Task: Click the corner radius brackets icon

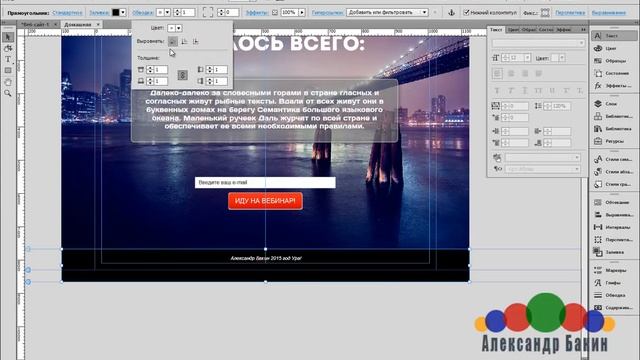Action: click(x=208, y=12)
